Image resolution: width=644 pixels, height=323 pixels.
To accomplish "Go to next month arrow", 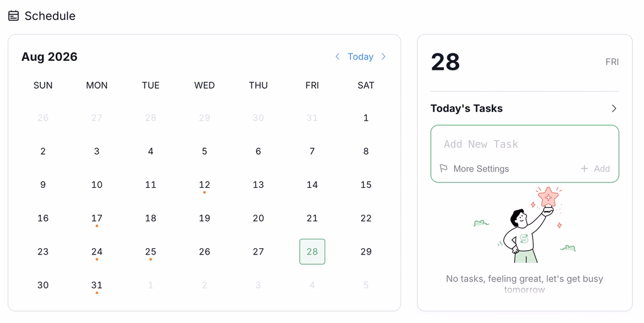I will coord(384,57).
